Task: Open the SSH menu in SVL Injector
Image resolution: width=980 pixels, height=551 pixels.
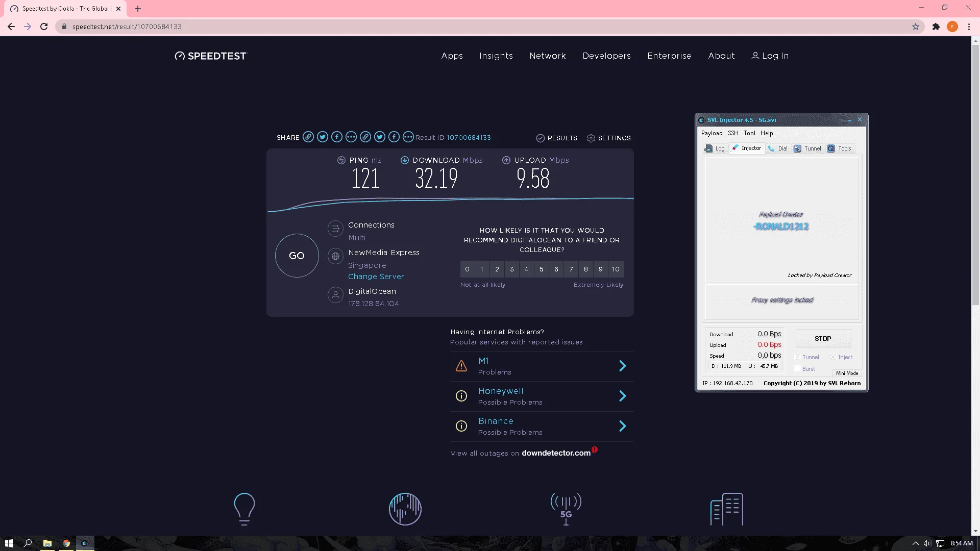Action: pos(733,133)
